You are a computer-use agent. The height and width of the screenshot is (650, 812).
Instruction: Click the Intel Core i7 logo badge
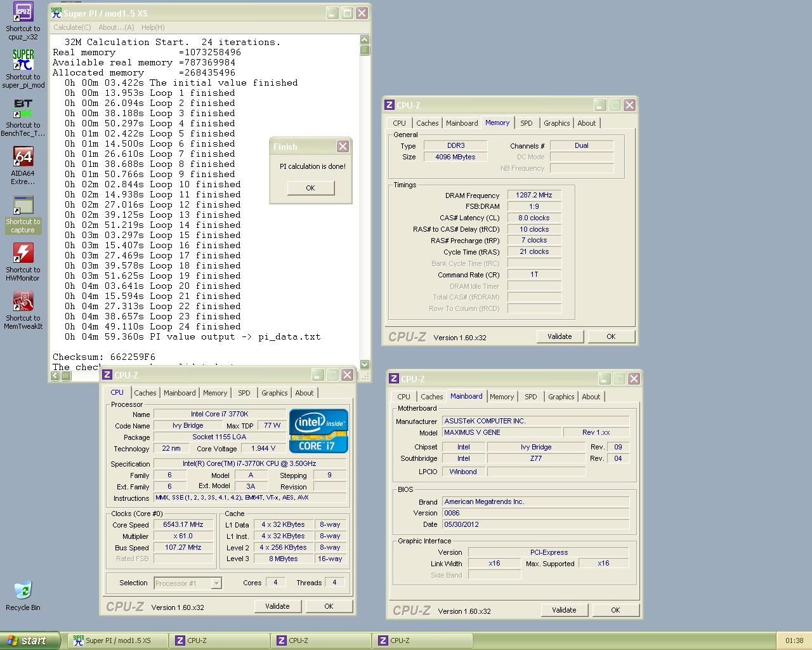tap(318, 431)
